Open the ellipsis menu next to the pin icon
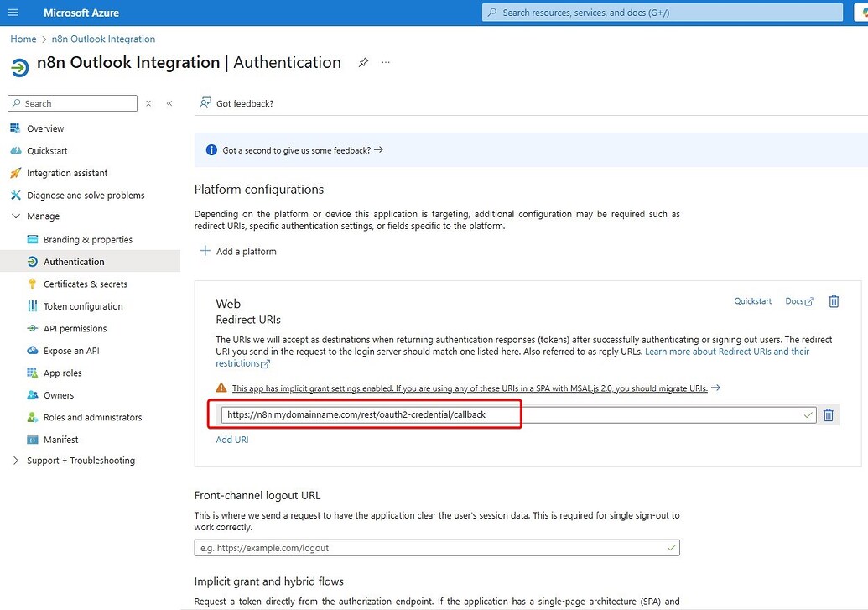 385,62
